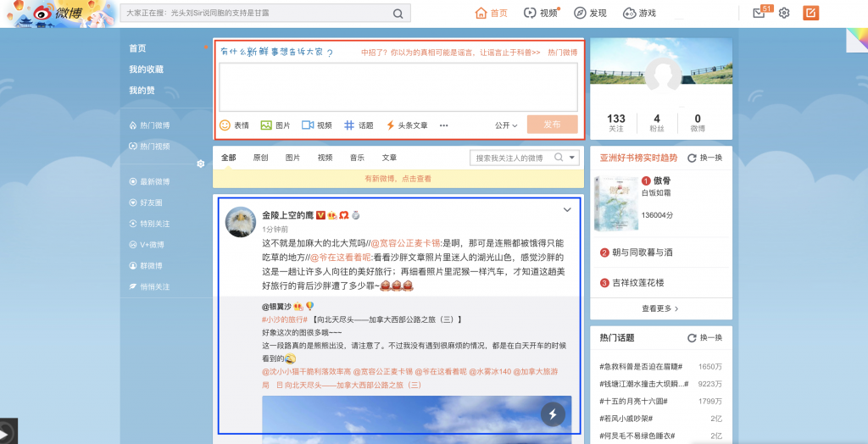
Task: Refresh 热门话题 with 换一换
Action: [x=704, y=338]
